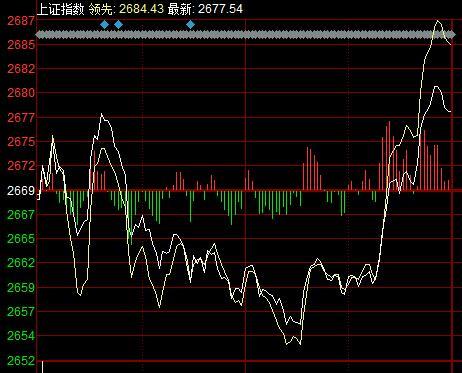Select the 2652 bottom price axis label

pos(21,360)
